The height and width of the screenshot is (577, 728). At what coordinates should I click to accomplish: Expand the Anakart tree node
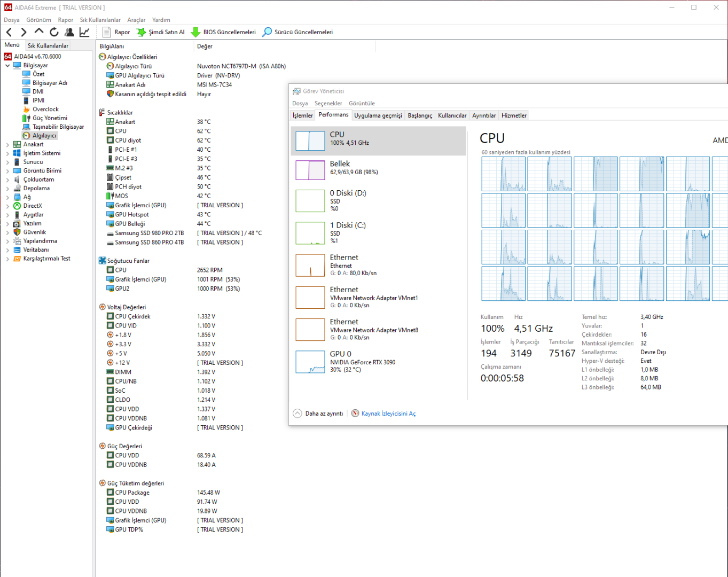pyautogui.click(x=7, y=145)
